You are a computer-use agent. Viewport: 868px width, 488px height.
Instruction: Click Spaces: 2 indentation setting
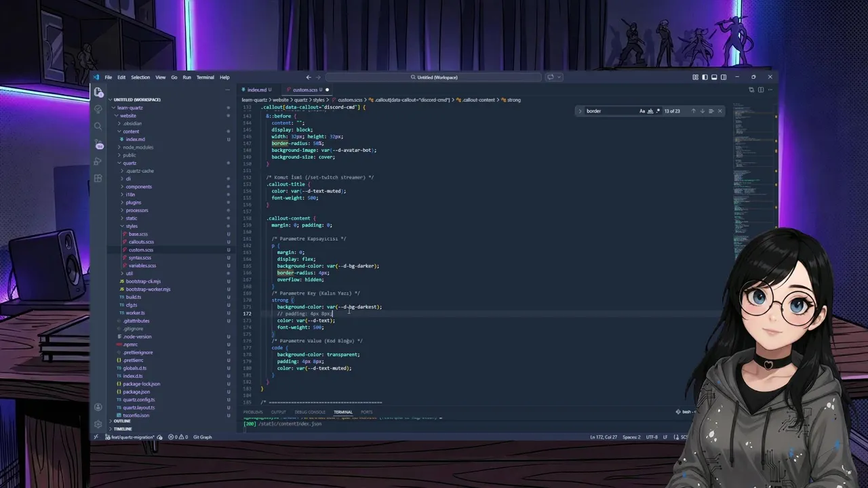[x=631, y=437]
